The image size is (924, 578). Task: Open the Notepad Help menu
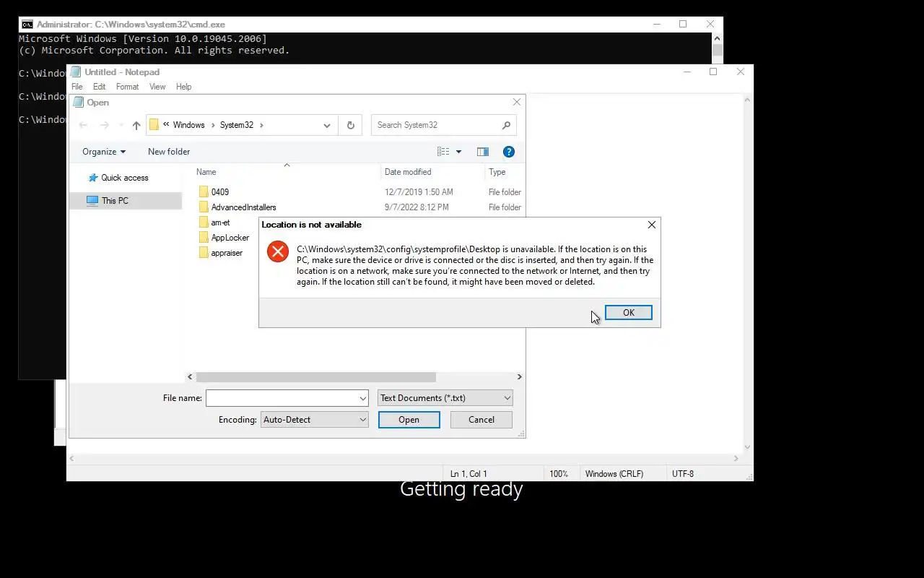pos(183,87)
